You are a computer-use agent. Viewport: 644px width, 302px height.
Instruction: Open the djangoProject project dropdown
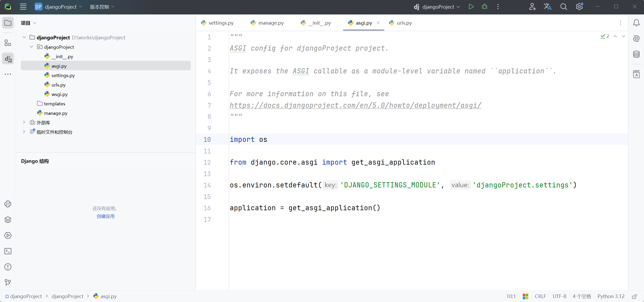59,7
